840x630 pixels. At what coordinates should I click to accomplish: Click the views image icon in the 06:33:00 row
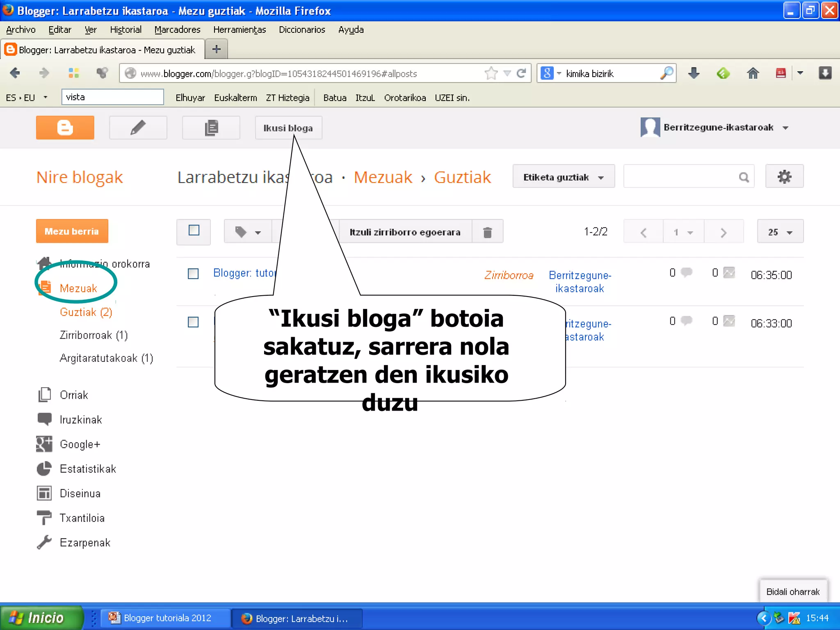(729, 321)
